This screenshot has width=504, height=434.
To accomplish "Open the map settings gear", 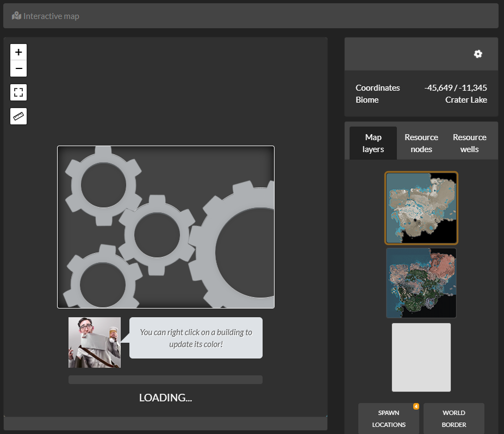I will click(477, 54).
